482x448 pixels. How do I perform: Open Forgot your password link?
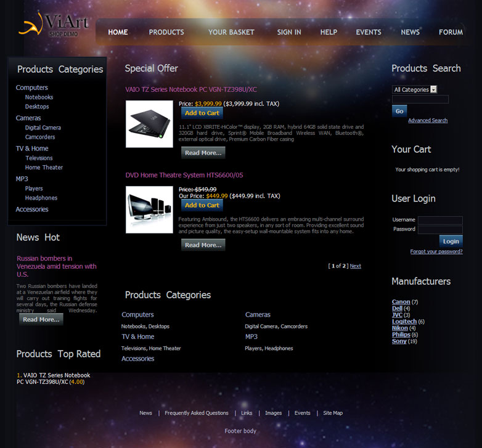tap(436, 251)
